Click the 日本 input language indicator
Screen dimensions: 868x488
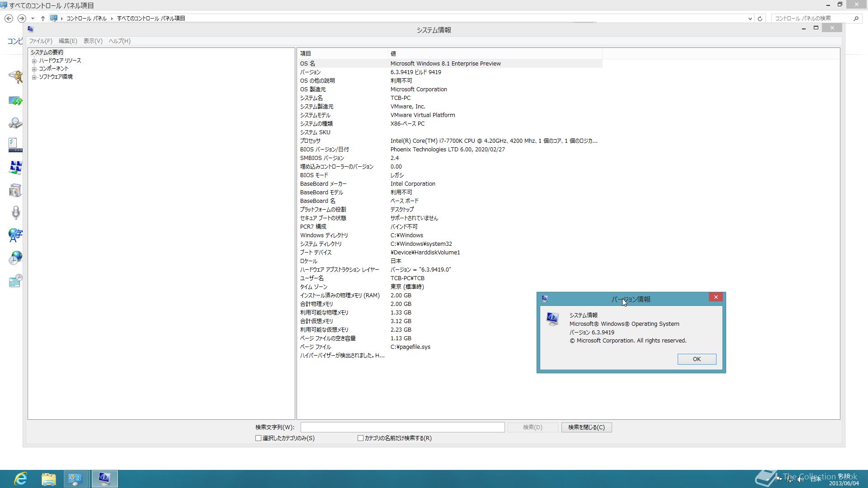click(x=816, y=479)
